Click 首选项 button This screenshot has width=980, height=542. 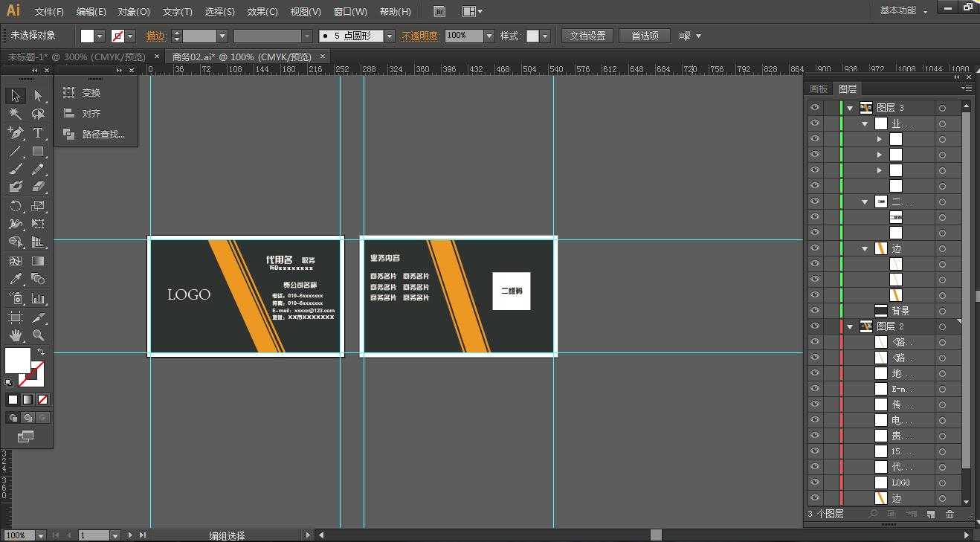point(645,36)
